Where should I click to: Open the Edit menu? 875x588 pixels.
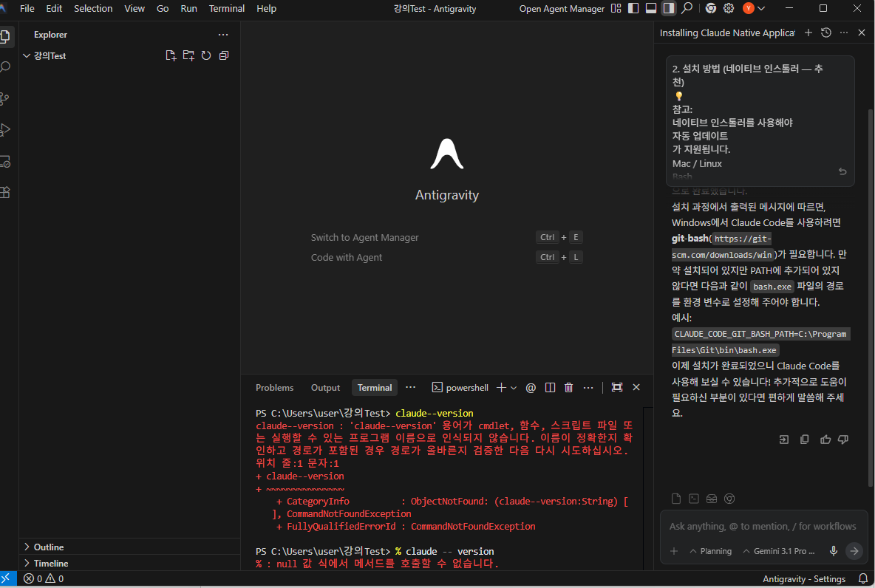click(54, 8)
